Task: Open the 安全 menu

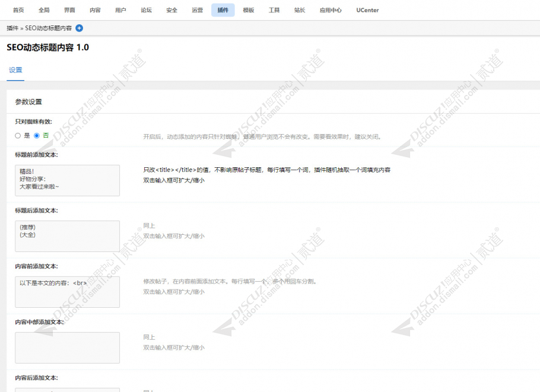Action: click(x=172, y=10)
